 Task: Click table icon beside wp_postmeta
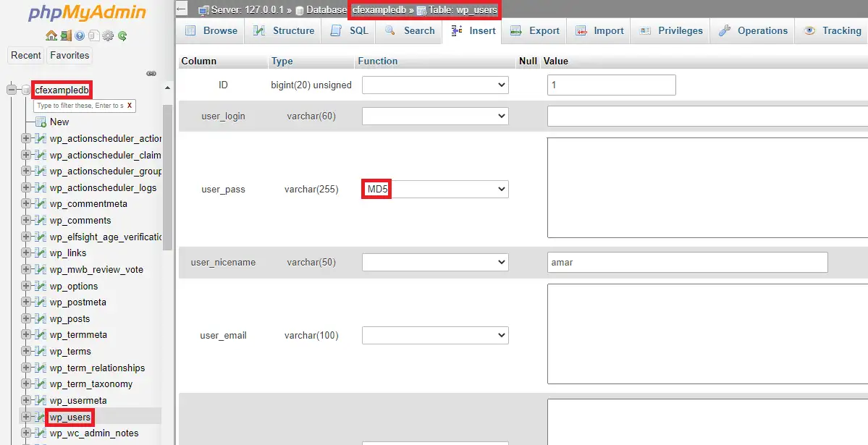point(40,302)
